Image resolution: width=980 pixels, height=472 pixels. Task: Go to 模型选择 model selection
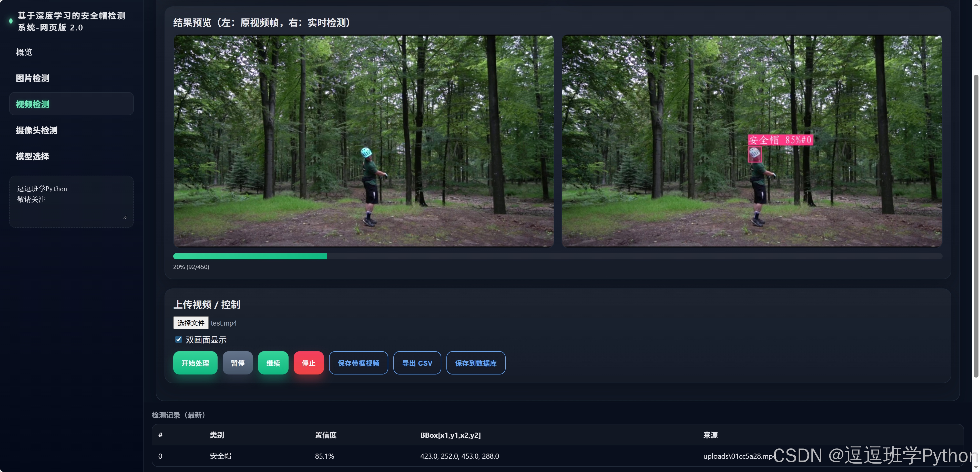click(32, 157)
